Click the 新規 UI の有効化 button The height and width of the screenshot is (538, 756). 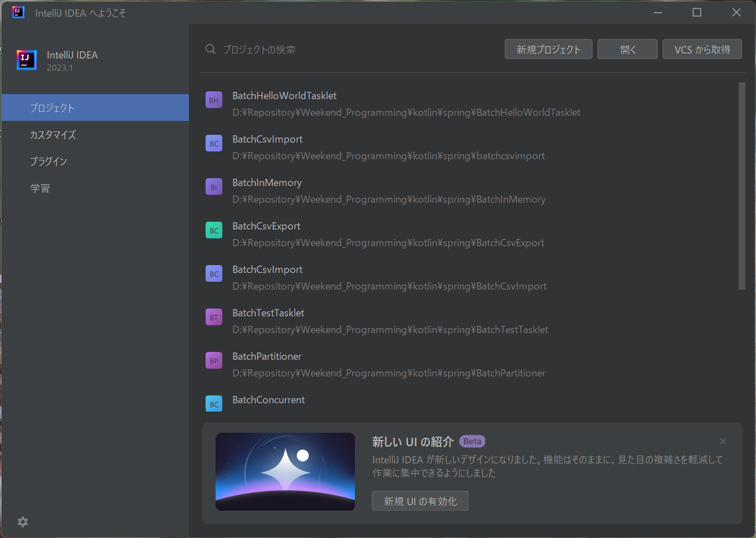tap(420, 501)
